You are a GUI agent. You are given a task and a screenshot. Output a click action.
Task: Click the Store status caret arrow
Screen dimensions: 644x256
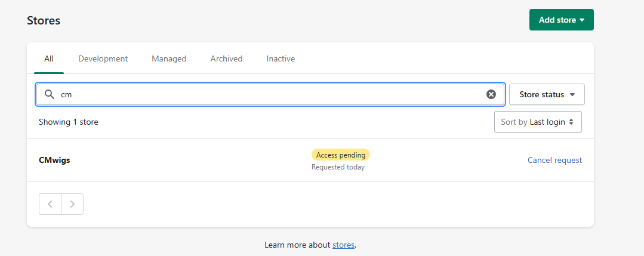(572, 95)
